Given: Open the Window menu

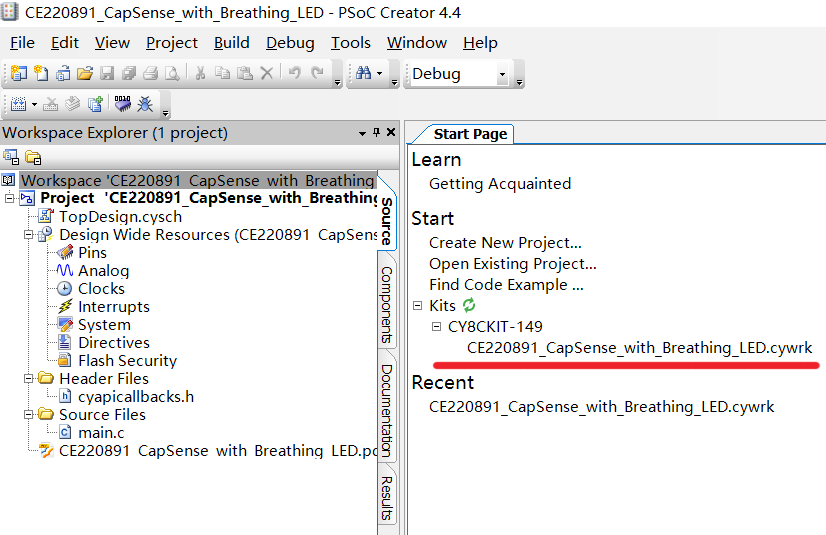Looking at the screenshot, I should [x=417, y=43].
